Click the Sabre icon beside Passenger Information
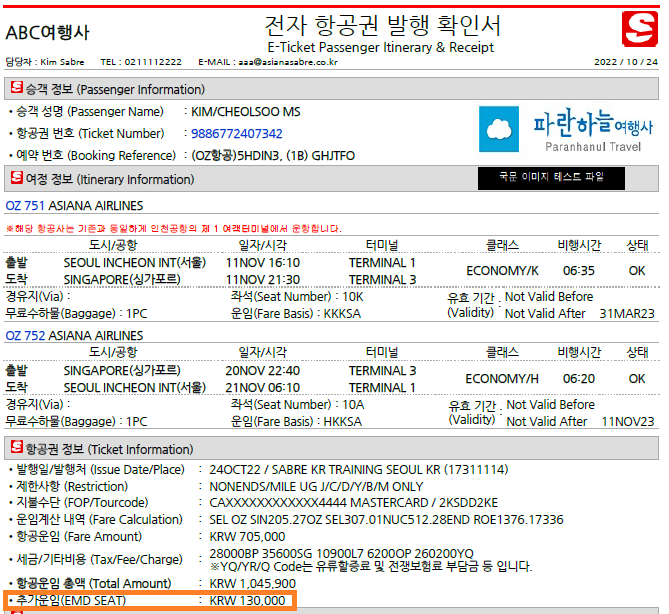This screenshot has width=669, height=614. [x=17, y=87]
